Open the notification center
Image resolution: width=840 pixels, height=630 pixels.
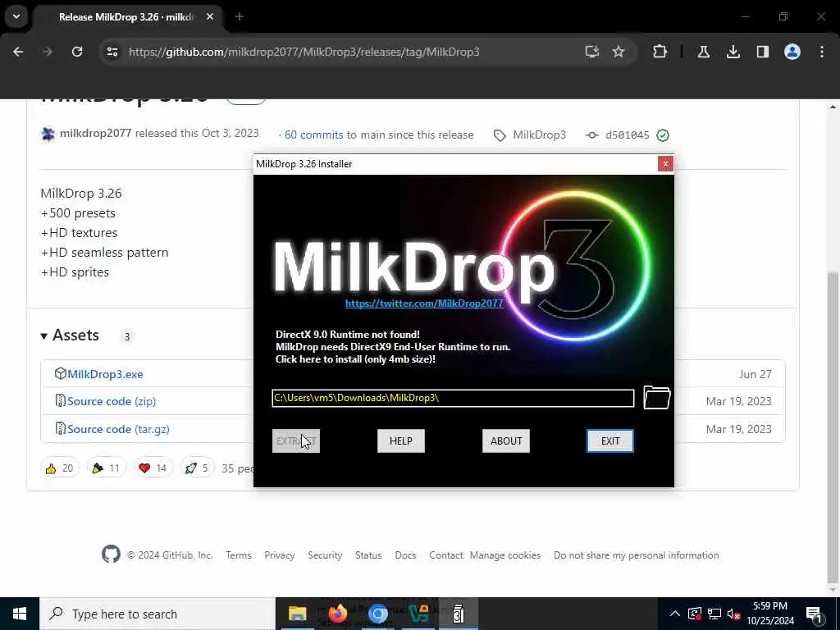coord(814,614)
